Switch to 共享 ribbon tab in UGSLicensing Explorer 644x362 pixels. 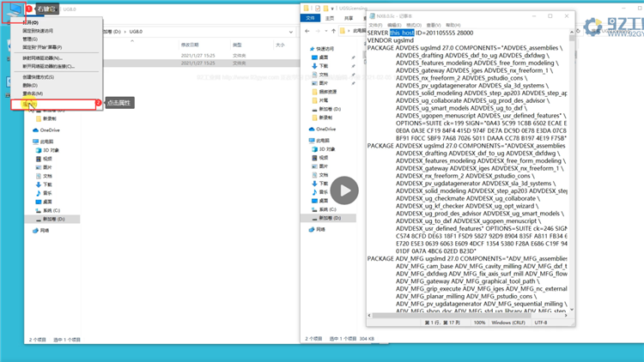[x=349, y=18]
